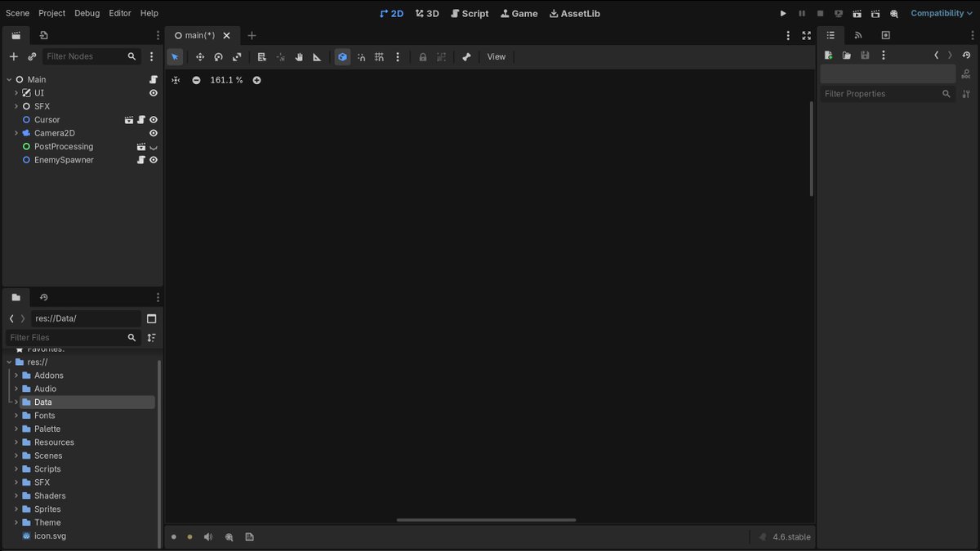Open the View menu button

[x=497, y=57]
